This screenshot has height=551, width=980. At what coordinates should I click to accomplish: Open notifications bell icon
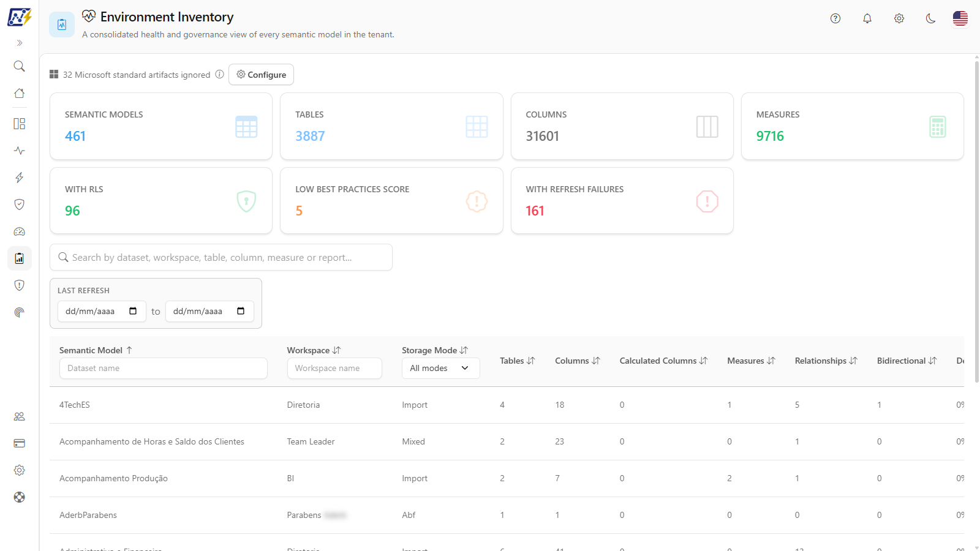pos(867,18)
